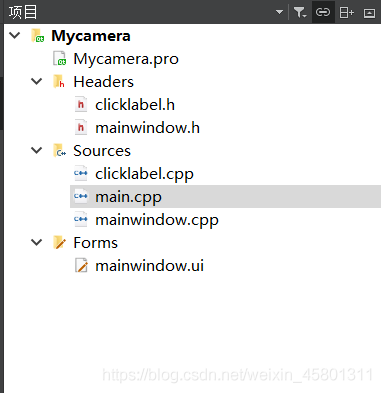Click the mainwindow.ui form icon

click(81, 266)
